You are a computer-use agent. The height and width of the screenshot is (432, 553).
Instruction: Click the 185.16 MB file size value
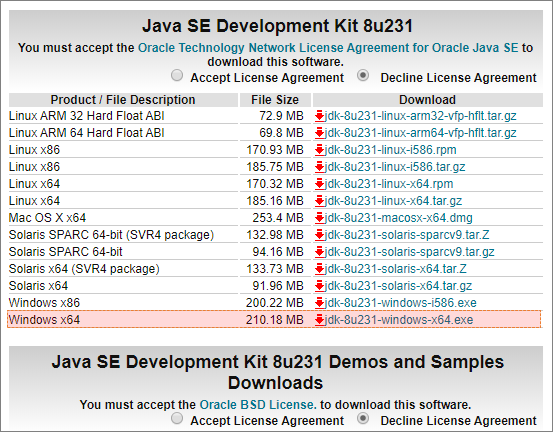[x=275, y=201]
